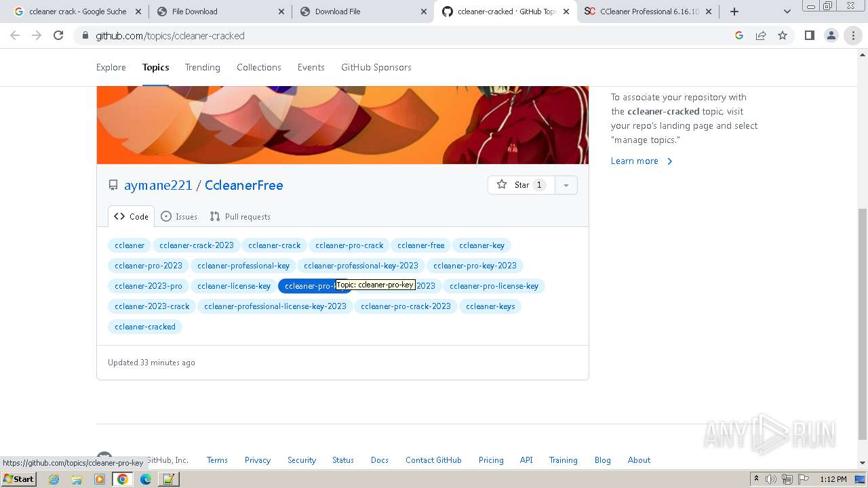
Task: Click the Windows Start button
Action: (x=18, y=479)
